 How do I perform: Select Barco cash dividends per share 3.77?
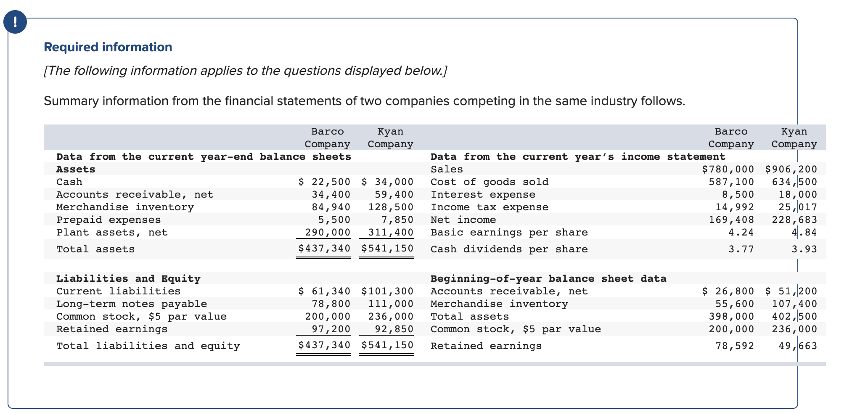click(741, 249)
